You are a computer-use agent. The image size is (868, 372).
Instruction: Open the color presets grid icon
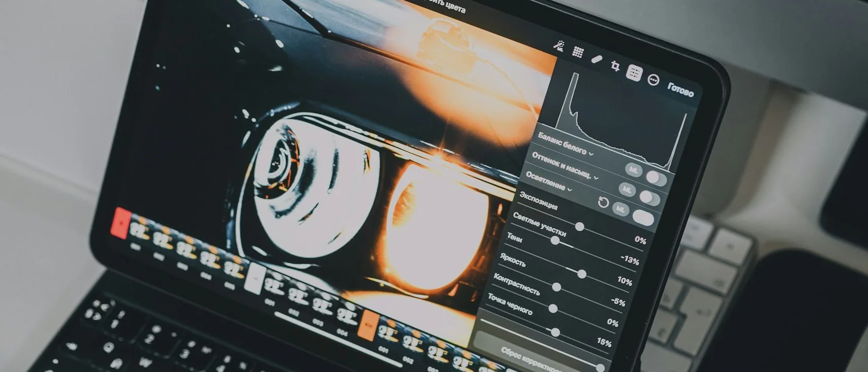click(x=577, y=52)
